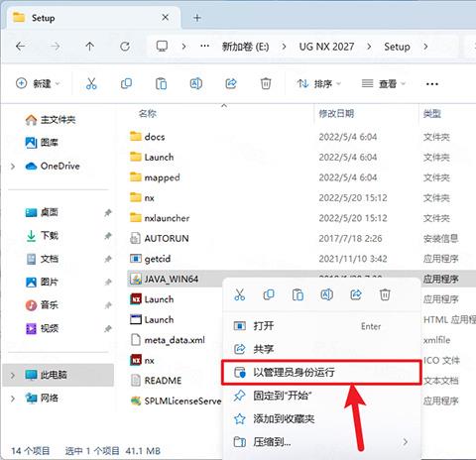Viewport: 476px width, 460px height.
Task: Click the Share icon in the top toolbar
Action: [x=231, y=83]
